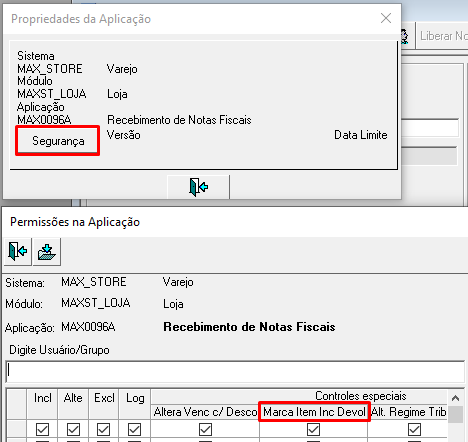
Task: Click the person icon in background toolbar
Action: tap(404, 36)
